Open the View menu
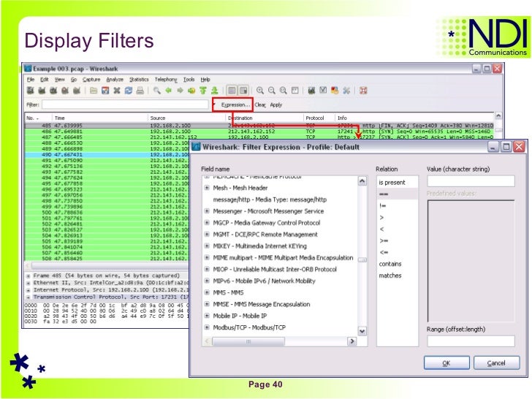 point(59,80)
